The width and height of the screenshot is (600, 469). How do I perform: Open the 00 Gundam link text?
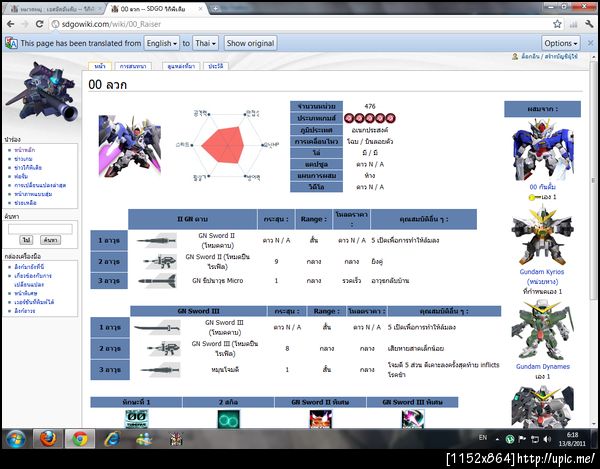click(542, 187)
